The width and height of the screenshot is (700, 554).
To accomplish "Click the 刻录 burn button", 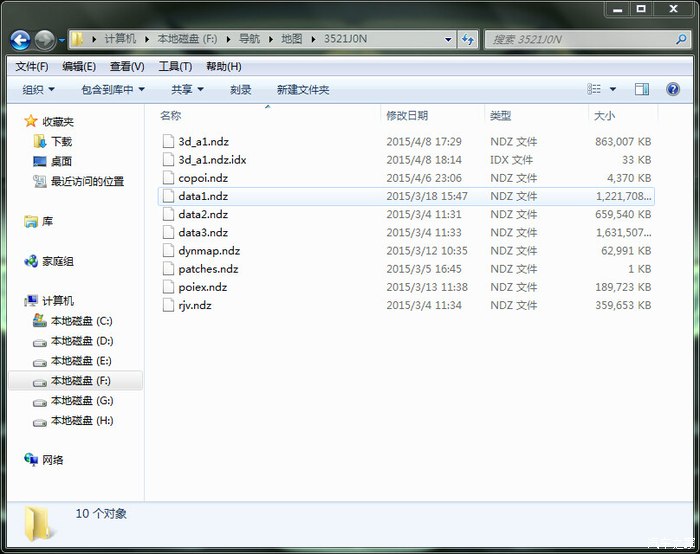I will coord(240,89).
